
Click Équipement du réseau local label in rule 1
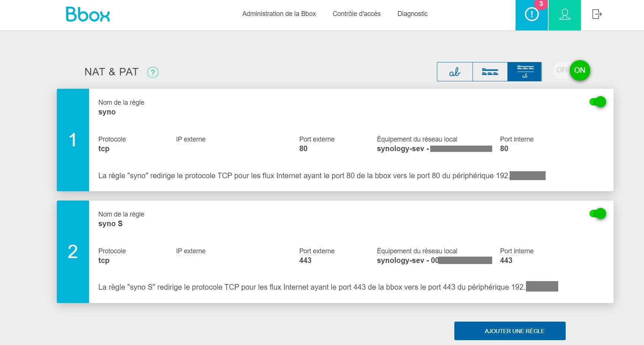pos(417,139)
